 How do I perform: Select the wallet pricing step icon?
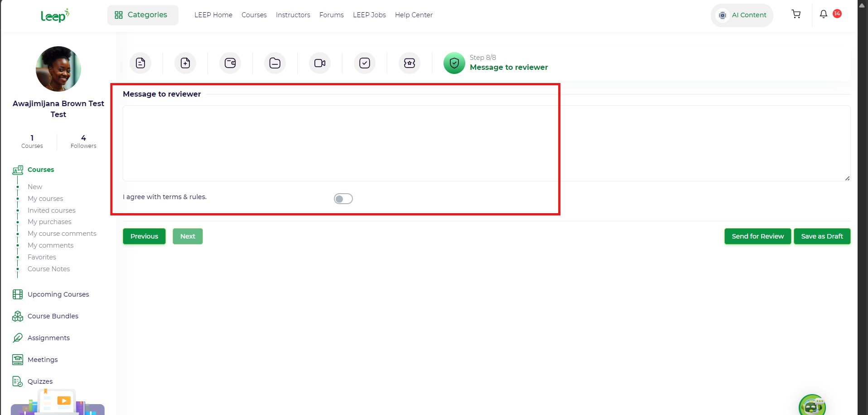click(x=230, y=63)
